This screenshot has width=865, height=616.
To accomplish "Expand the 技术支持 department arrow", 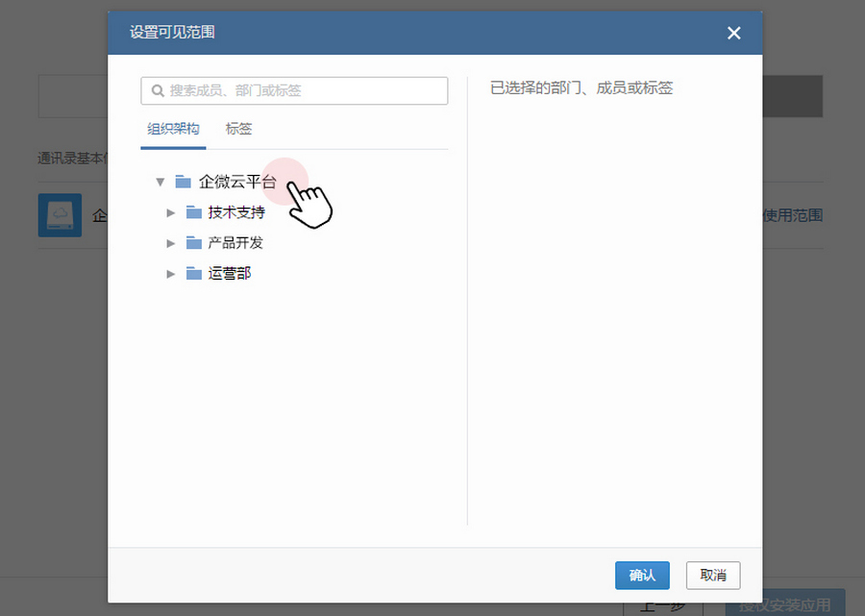I will point(171,212).
